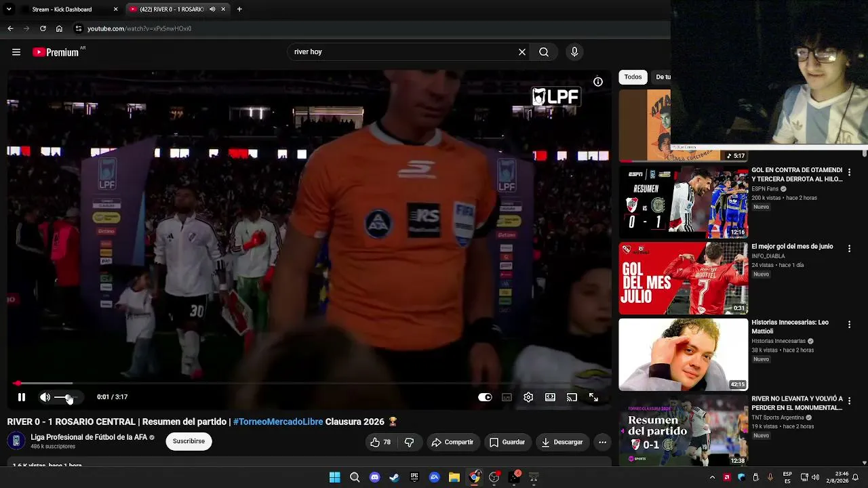The height and width of the screenshot is (488, 868).
Task: Open Liga Profesional de Fútbol channel name
Action: click(89, 437)
